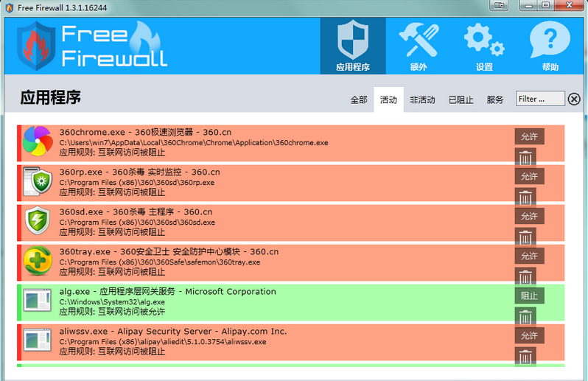The image size is (588, 381).
Task: Allow internet access for 360chrome.exe
Action: click(529, 136)
